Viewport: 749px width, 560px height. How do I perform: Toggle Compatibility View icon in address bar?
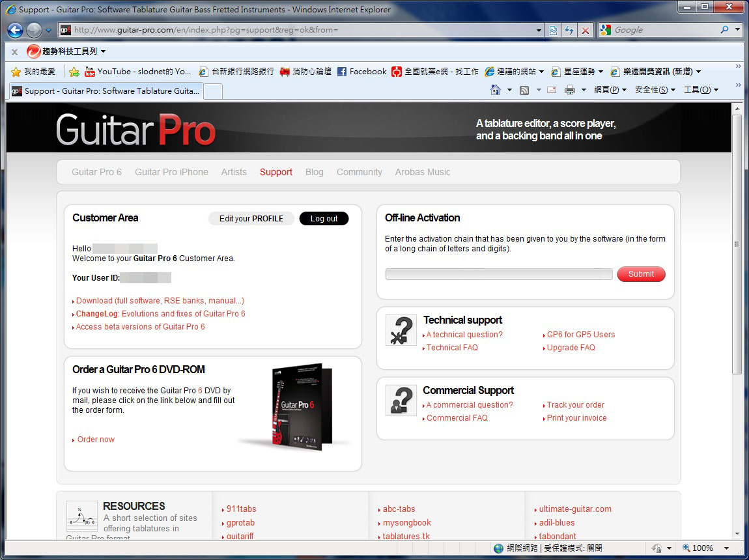553,30
